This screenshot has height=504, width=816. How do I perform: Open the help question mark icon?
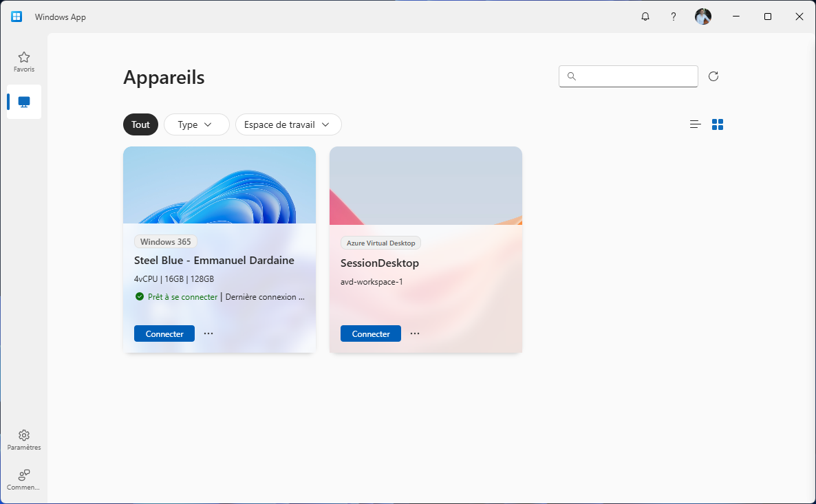pos(674,17)
